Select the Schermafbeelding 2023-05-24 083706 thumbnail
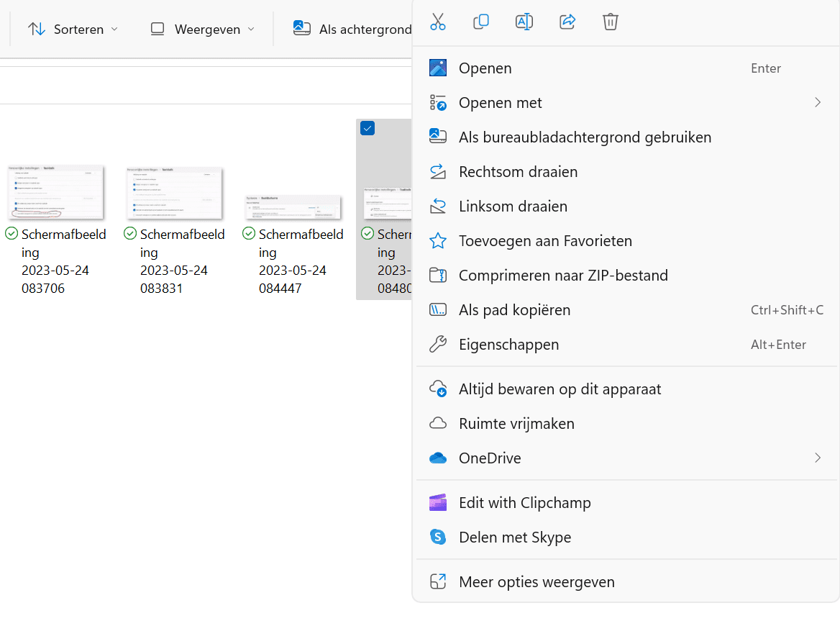This screenshot has width=840, height=626. [55, 192]
